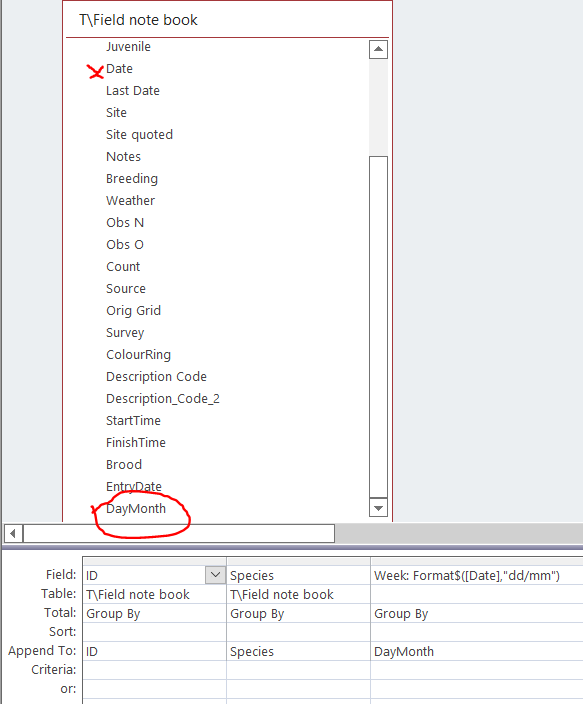583x704 pixels.
Task: Click the Criteria cell under ID column
Action: point(155,670)
